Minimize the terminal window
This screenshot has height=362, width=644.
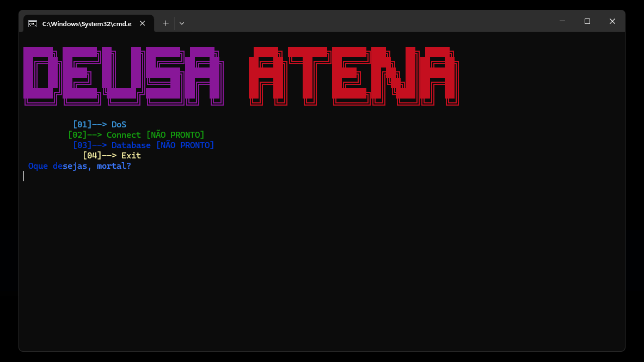[x=562, y=21]
